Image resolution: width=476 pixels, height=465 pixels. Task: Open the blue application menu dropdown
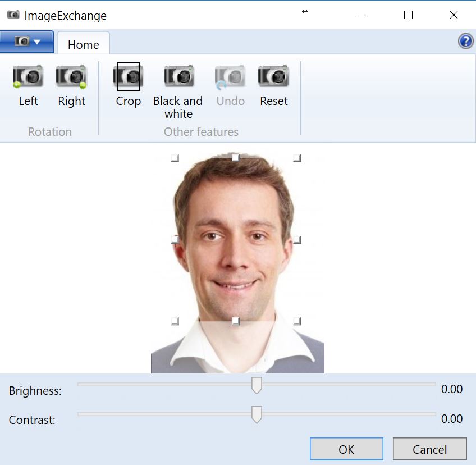tap(27, 42)
